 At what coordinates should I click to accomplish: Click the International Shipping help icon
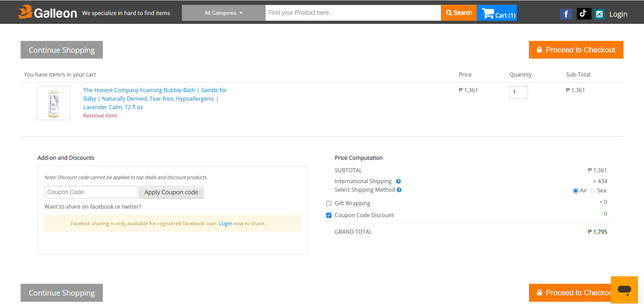tap(398, 181)
